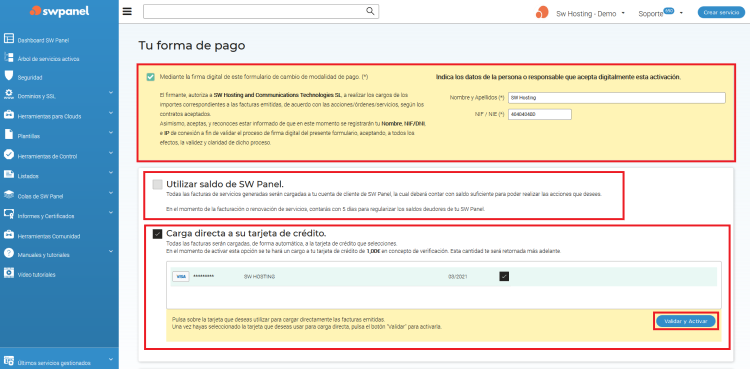The width and height of the screenshot is (750, 369).
Task: Click the search magnifier icon
Action: 370,11
